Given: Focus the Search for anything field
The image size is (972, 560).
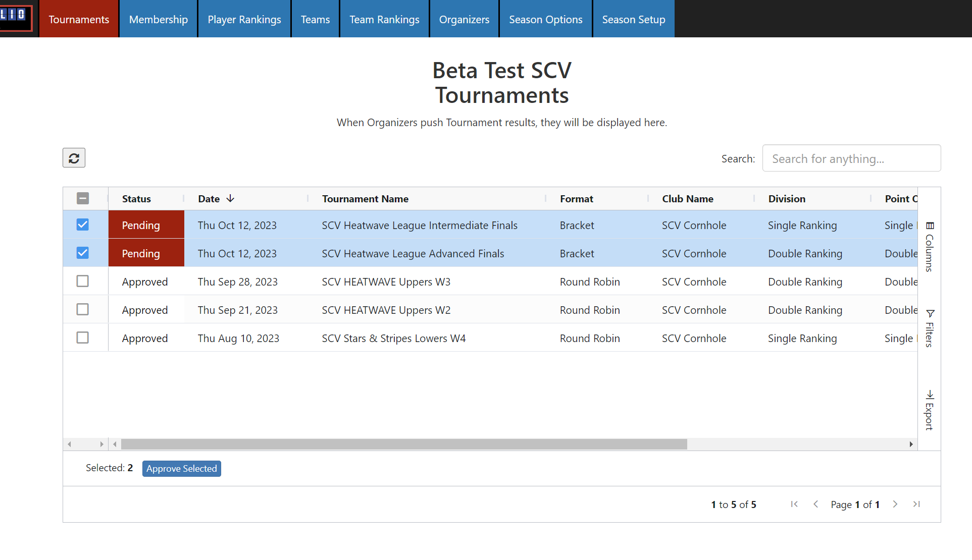Looking at the screenshot, I should (851, 158).
